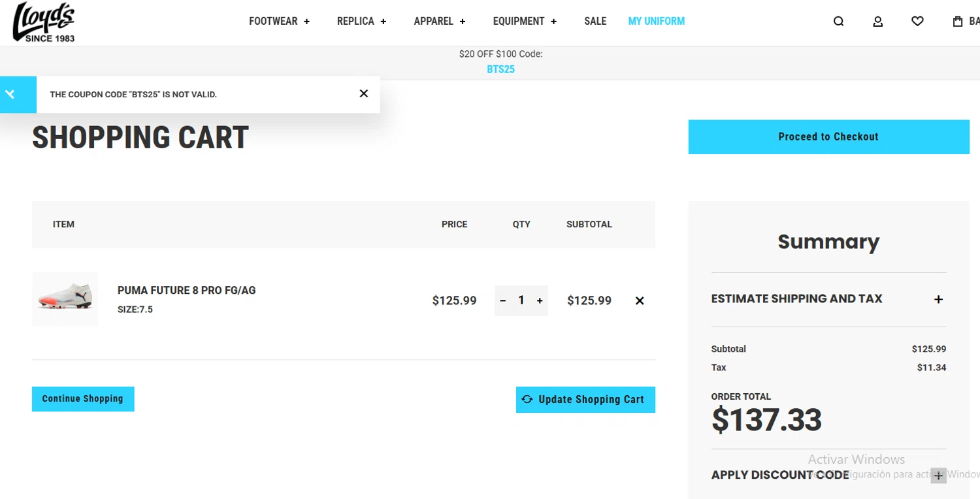Click the invalid coupon message text
980x499 pixels.
tap(133, 95)
